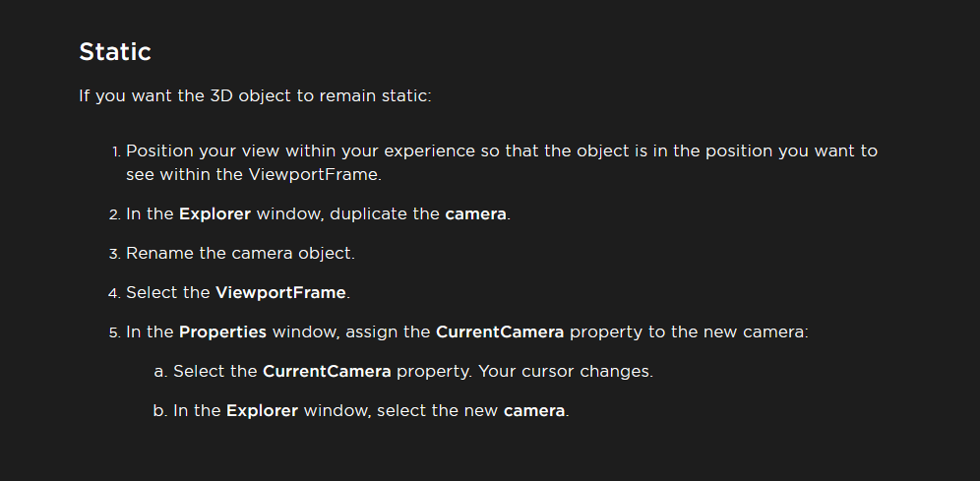Click 'Your cursor changes' sentence
Viewport: 980px width, 481px height.
pos(566,371)
